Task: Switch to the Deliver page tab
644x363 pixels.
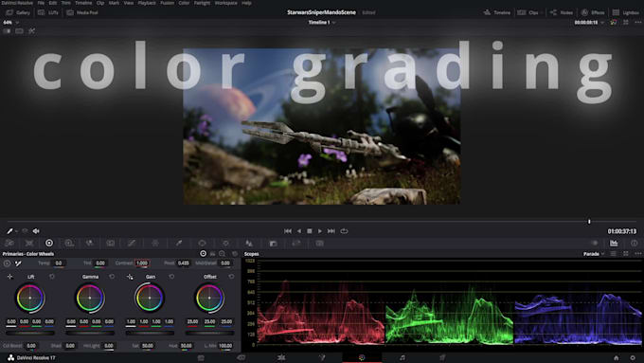Action: (442, 357)
